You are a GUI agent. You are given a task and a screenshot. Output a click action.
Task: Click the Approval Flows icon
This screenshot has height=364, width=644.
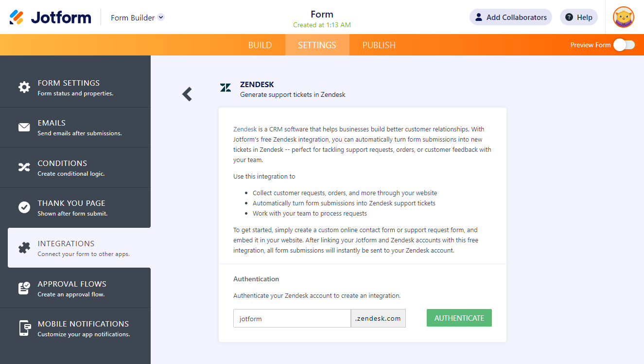coord(24,288)
